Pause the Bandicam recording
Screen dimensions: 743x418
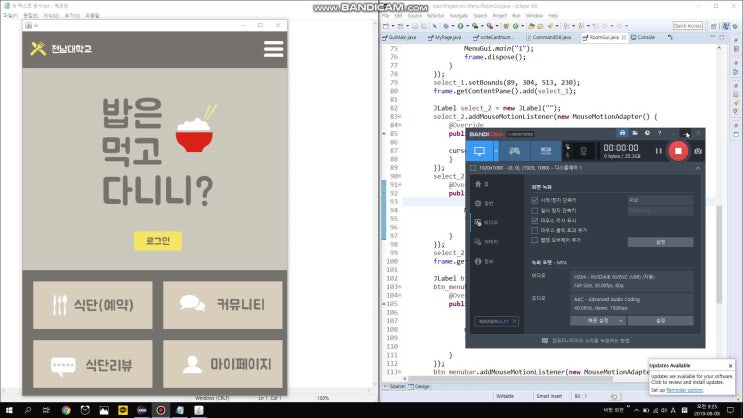click(658, 151)
